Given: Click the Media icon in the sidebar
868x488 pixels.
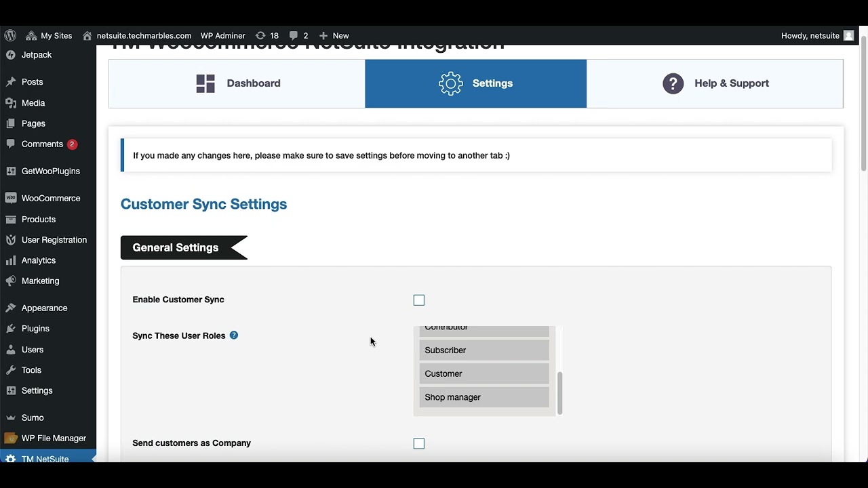Looking at the screenshot, I should click(10, 103).
